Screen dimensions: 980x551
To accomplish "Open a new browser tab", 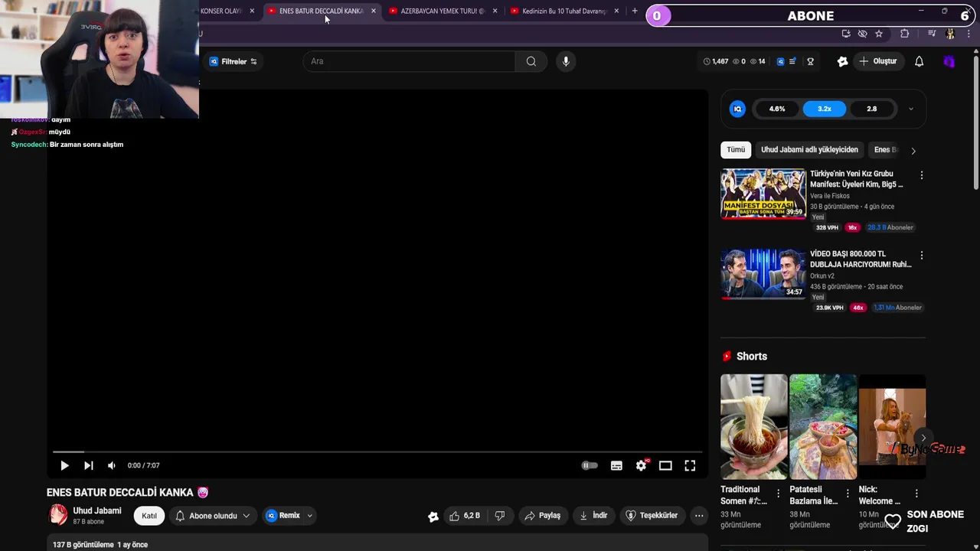I will (x=634, y=11).
